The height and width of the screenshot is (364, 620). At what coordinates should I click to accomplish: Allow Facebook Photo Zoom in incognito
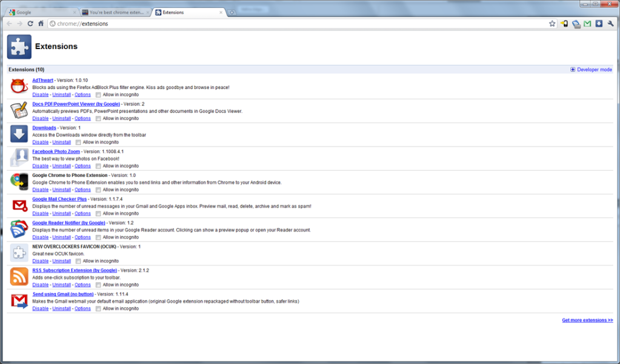tap(98, 166)
